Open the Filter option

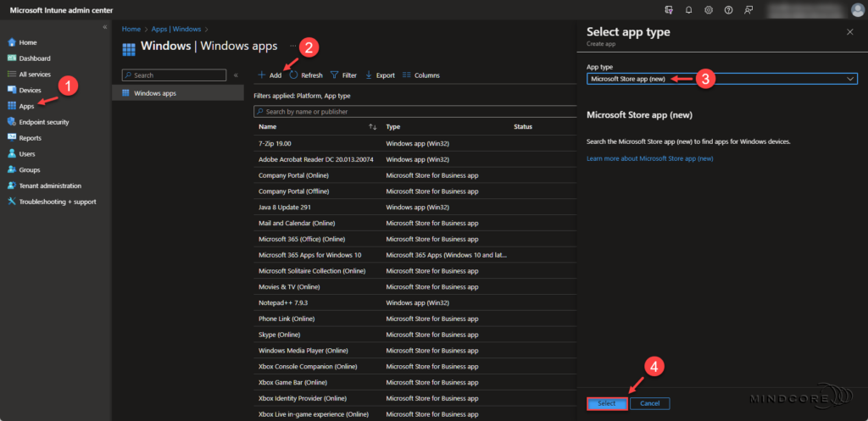(x=344, y=75)
